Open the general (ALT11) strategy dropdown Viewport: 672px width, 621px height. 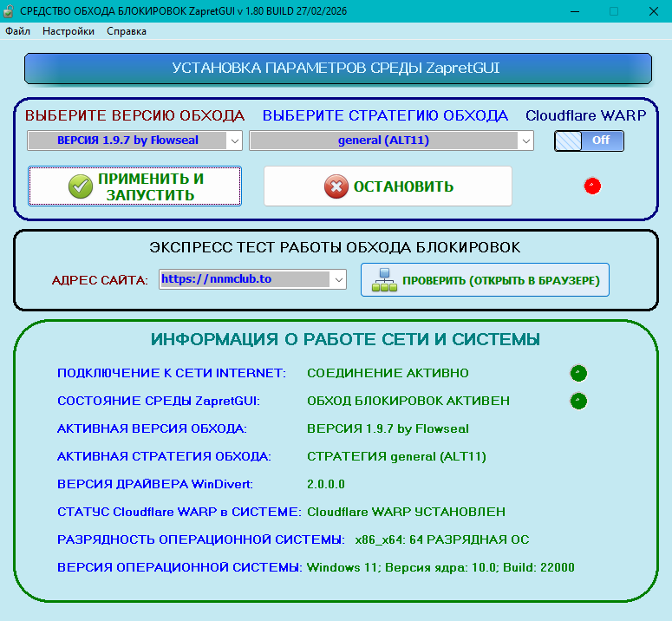tap(525, 141)
